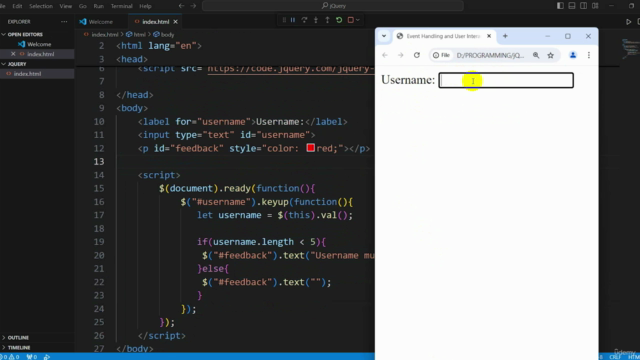Pause the debug session
Viewport: 640px width, 360px height.
[293, 20]
